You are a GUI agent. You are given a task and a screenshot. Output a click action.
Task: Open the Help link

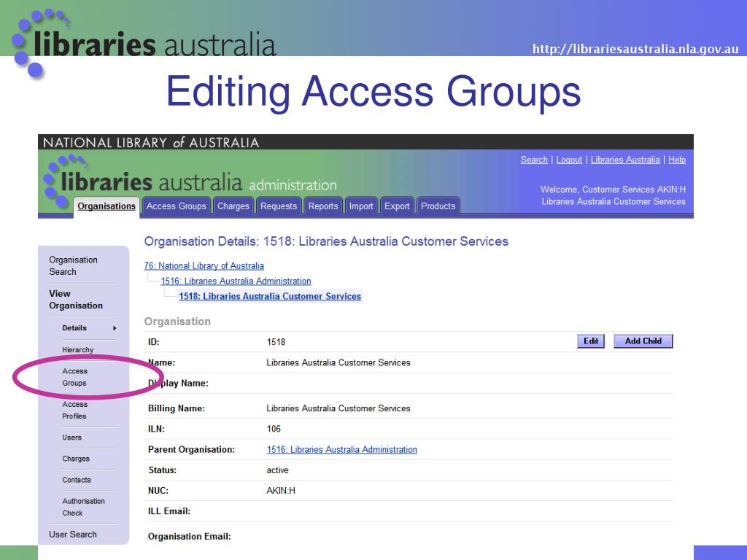tap(677, 160)
